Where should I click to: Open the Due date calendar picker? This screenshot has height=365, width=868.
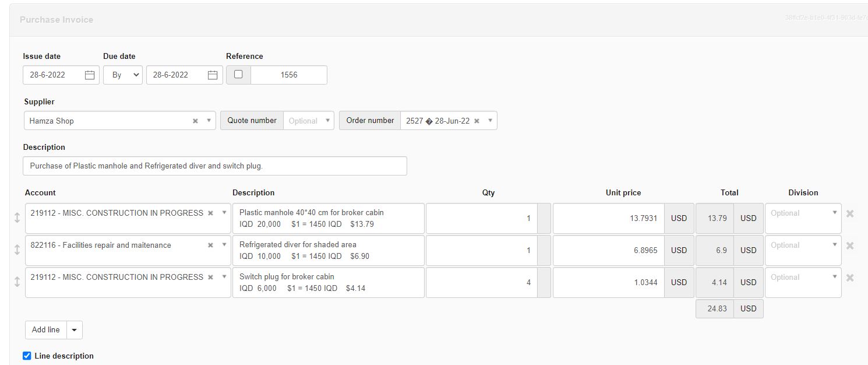[x=213, y=75]
